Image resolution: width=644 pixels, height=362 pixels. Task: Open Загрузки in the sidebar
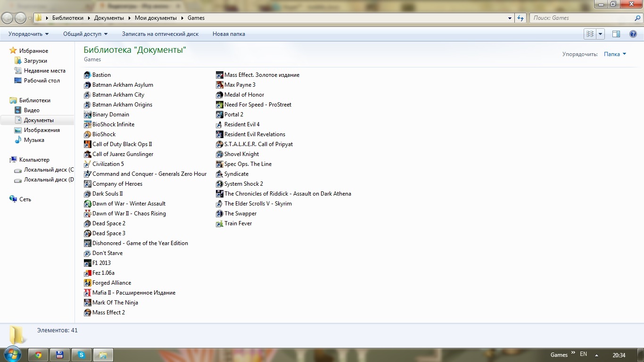35,61
